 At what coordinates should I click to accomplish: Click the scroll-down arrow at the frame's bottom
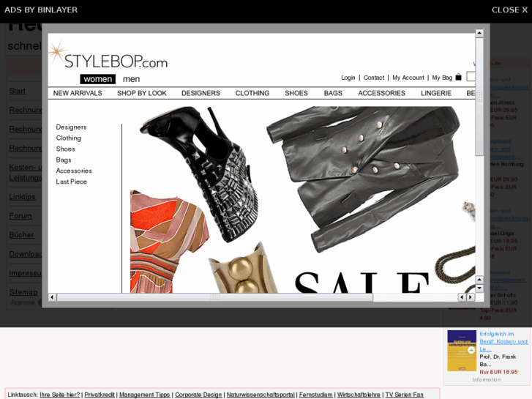coord(479,288)
